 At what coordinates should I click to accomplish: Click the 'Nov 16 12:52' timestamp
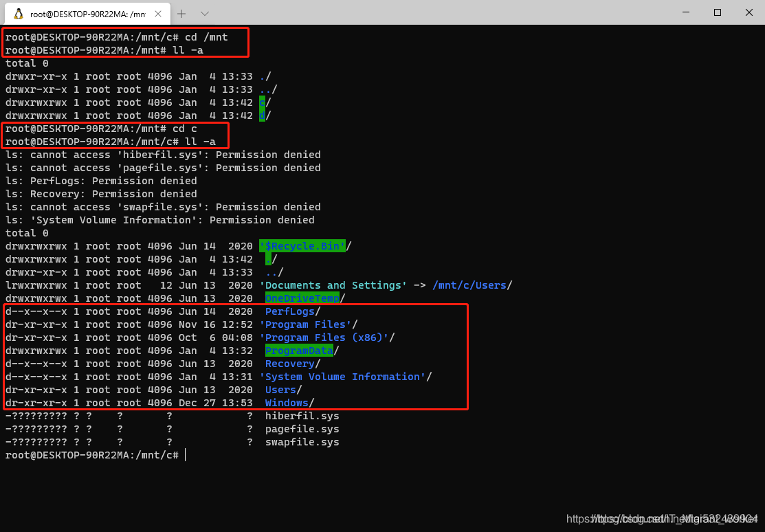pyautogui.click(x=216, y=324)
